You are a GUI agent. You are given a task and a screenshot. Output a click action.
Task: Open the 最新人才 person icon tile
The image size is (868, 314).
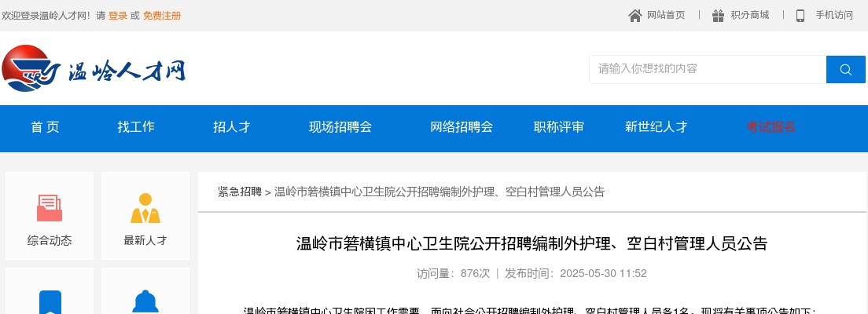coord(145,216)
